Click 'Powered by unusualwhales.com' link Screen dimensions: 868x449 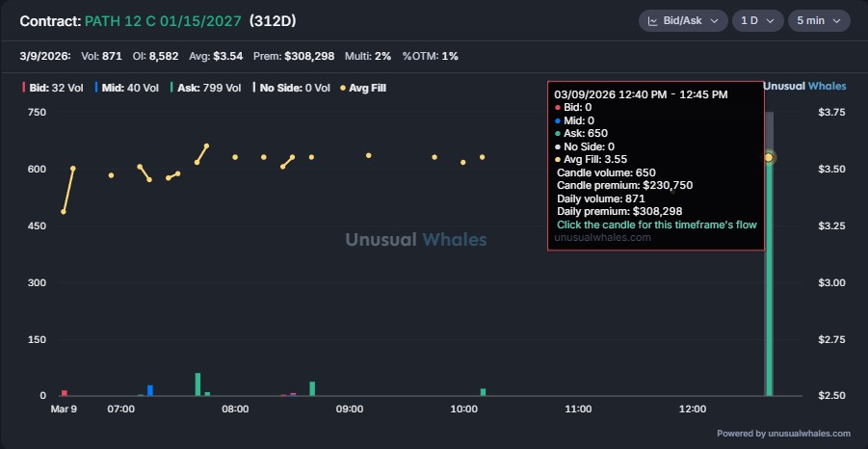(x=783, y=434)
